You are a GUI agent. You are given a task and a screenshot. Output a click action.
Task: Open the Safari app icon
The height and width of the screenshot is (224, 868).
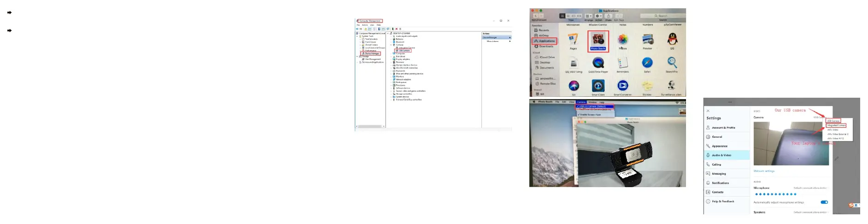pos(647,63)
